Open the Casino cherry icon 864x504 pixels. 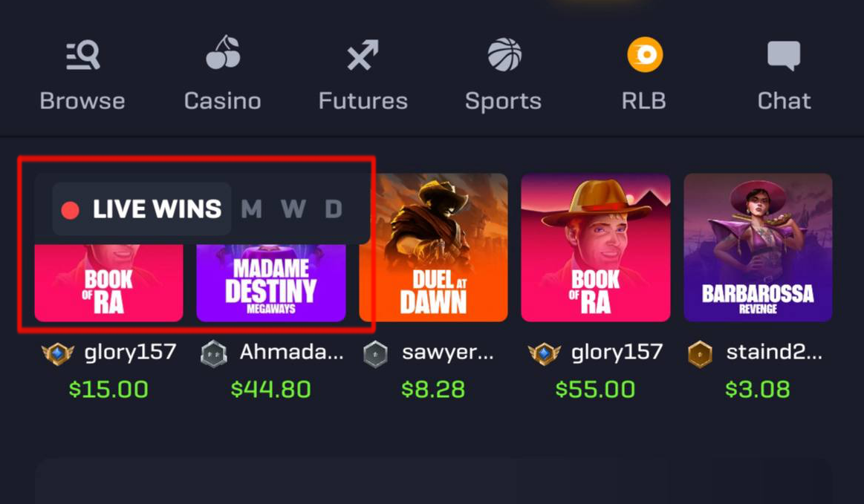pos(223,53)
